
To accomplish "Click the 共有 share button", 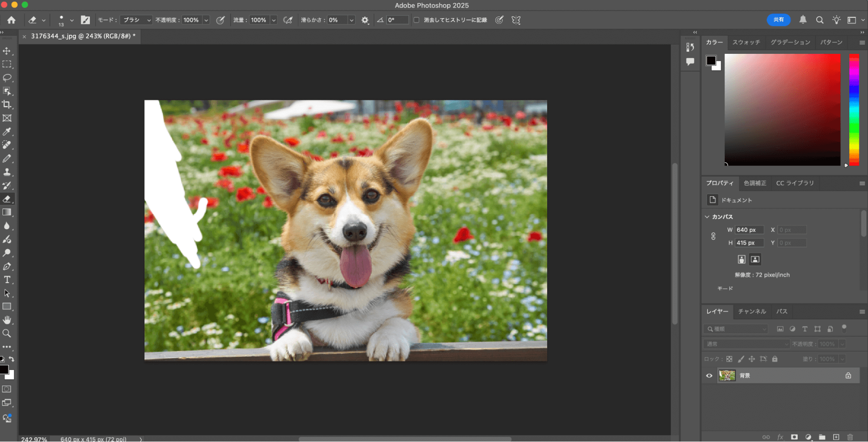I will coord(779,20).
